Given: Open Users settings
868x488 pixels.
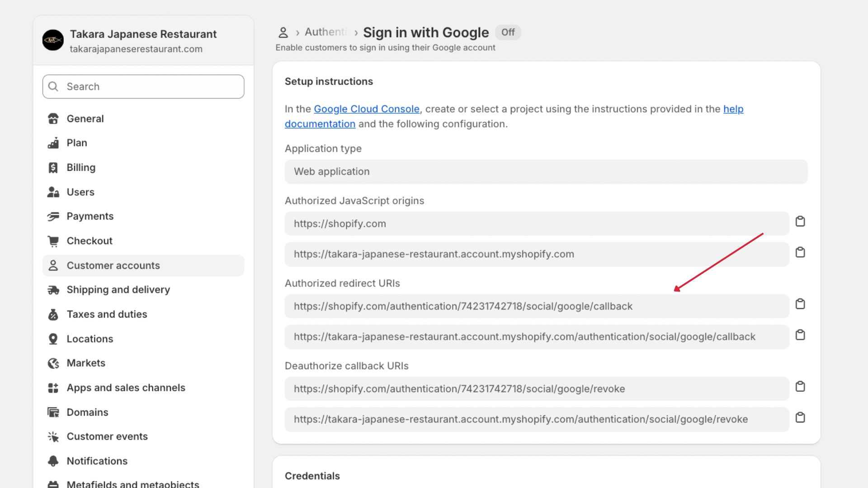Looking at the screenshot, I should [x=143, y=192].
